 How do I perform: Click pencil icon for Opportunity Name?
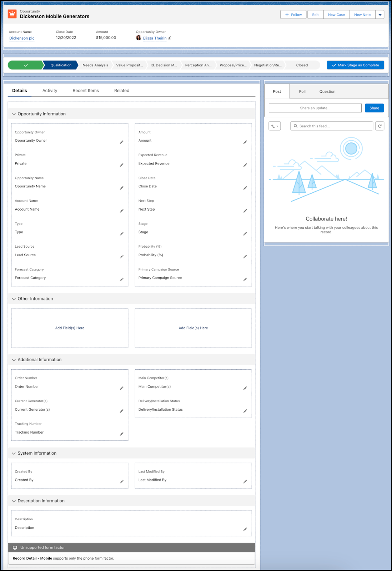point(121,188)
